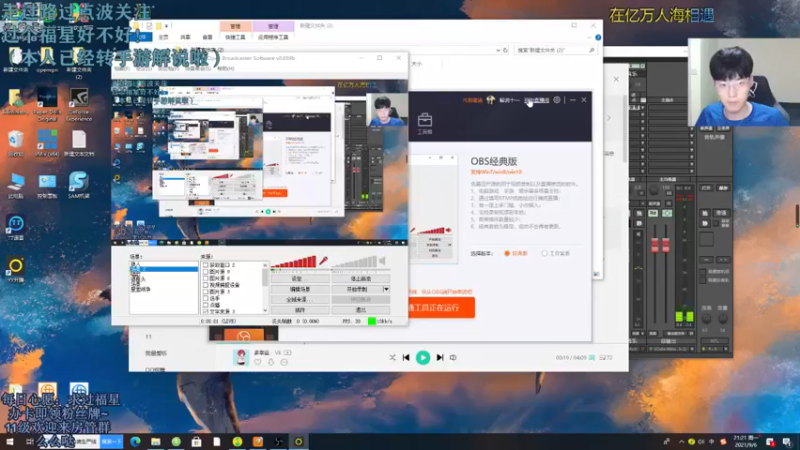This screenshot has width=800, height=450.
Task: Expand the dropdown arrow beside Start Recording
Action: [386, 289]
